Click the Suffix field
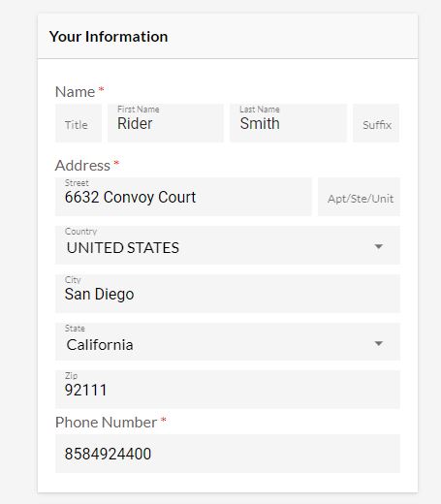Image resolution: width=441 pixels, height=504 pixels. [x=376, y=123]
